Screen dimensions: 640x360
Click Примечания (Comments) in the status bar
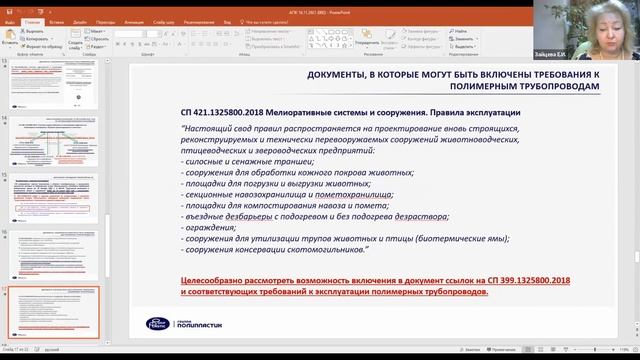coord(501,349)
